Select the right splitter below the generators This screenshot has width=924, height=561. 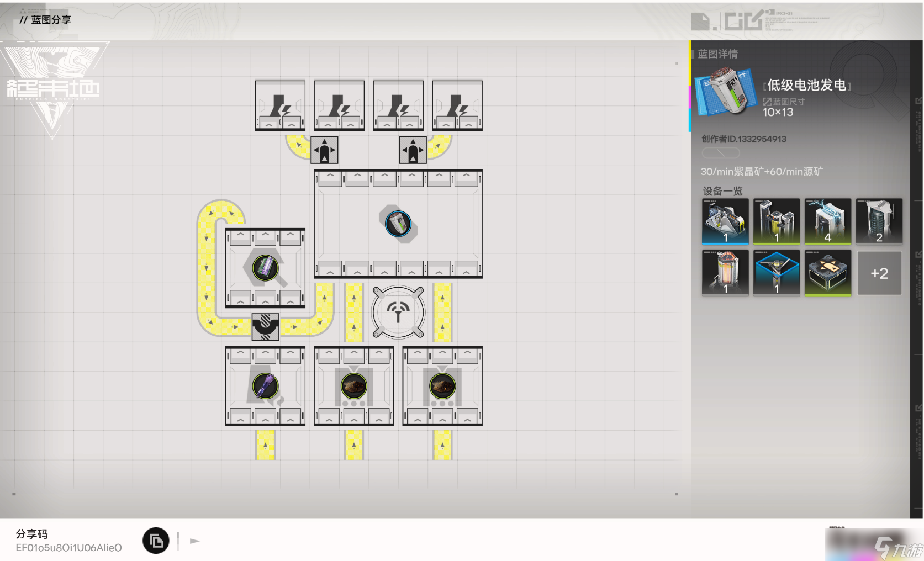coord(413,150)
